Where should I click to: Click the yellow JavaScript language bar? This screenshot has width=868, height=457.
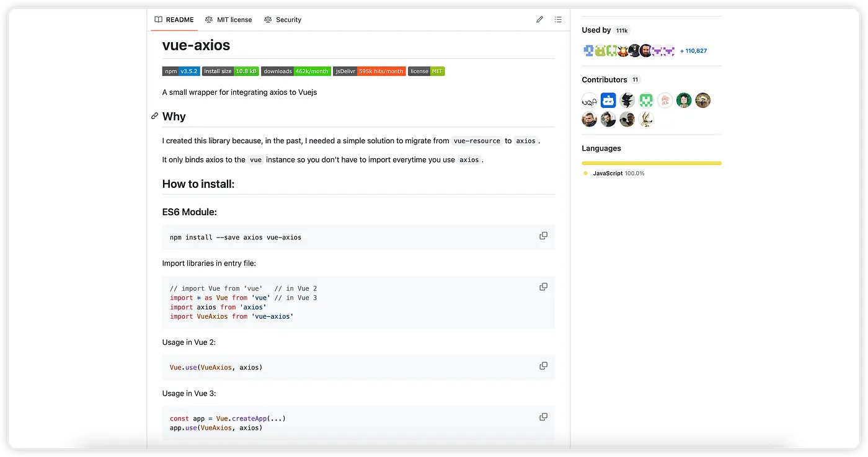652,163
